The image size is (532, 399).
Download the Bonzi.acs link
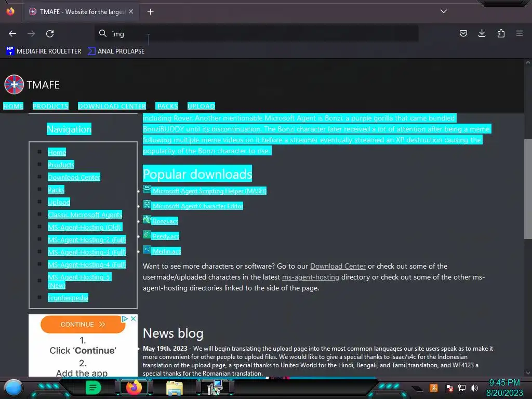pos(165,221)
